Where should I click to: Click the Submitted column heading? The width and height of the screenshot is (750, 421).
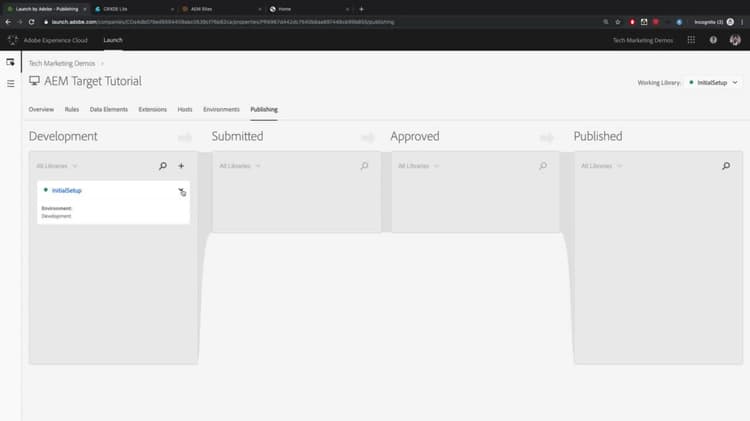[x=237, y=136]
